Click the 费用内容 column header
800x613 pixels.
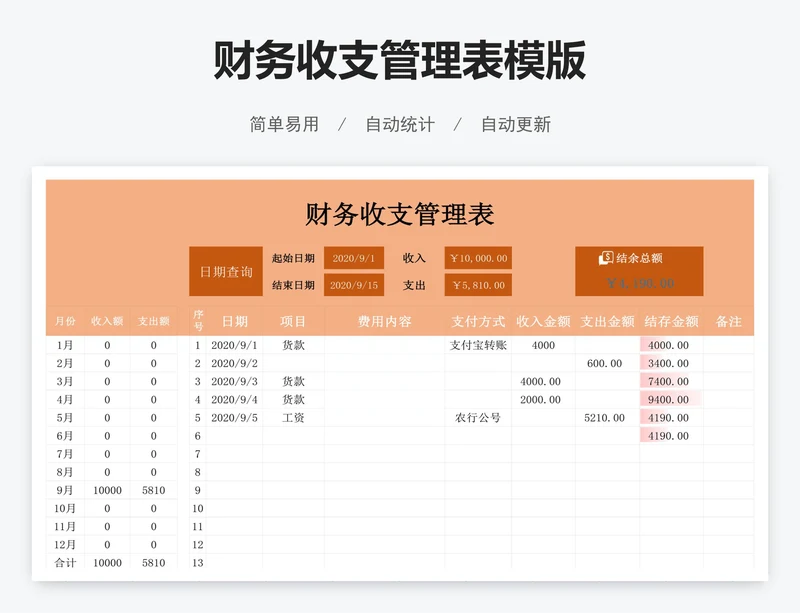click(385, 321)
